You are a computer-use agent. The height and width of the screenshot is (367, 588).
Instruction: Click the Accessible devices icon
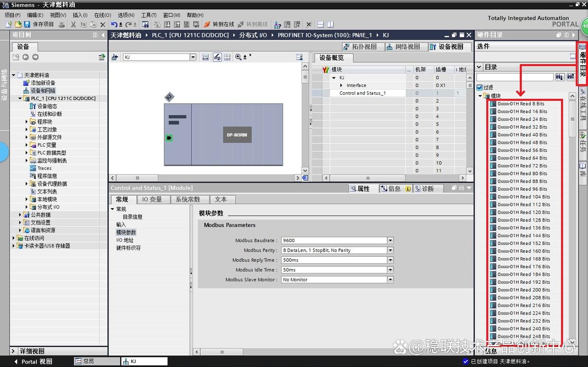(x=278, y=24)
